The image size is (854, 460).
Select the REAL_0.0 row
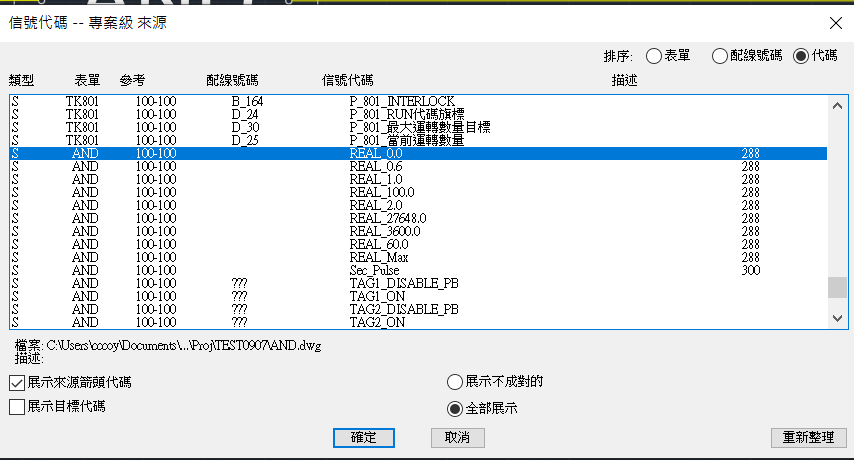click(x=418, y=154)
